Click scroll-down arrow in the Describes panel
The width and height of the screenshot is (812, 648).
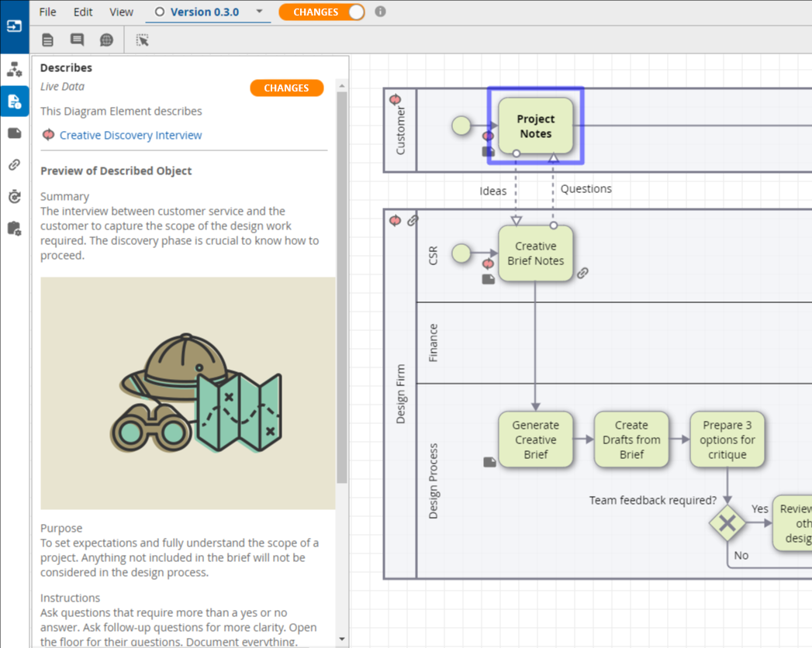(x=342, y=639)
